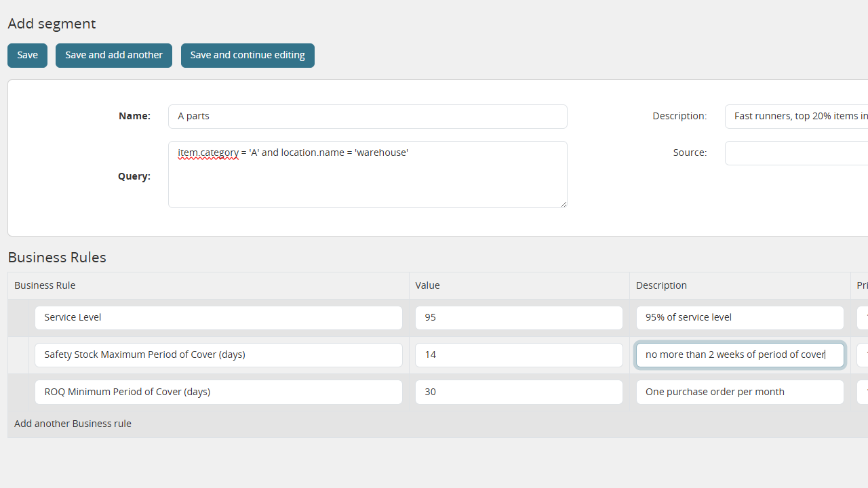Select the Safety Stock Maximum Period rule field
Screen dimensions: 868x488
(x=218, y=355)
